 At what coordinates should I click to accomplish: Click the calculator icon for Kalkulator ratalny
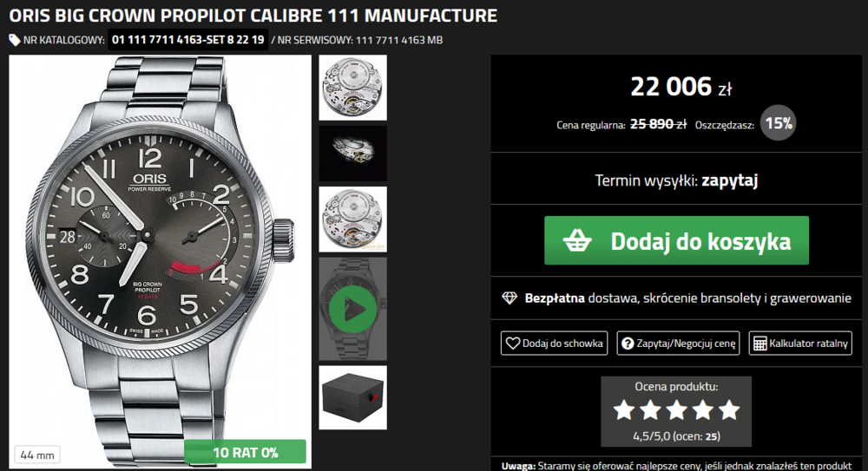click(759, 343)
